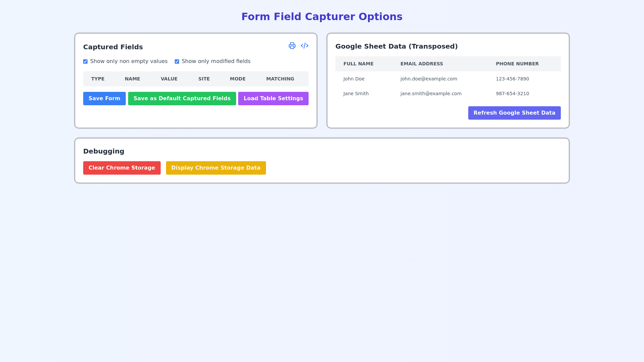Click the EMAIL ADDRESS column header
Screen dimensions: 644x362
click(x=422, y=64)
